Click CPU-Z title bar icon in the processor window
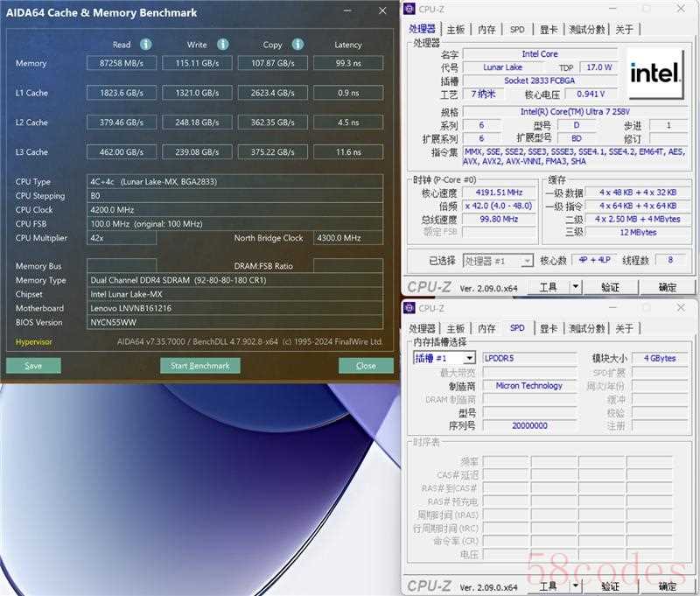The image size is (700, 596). [x=410, y=9]
